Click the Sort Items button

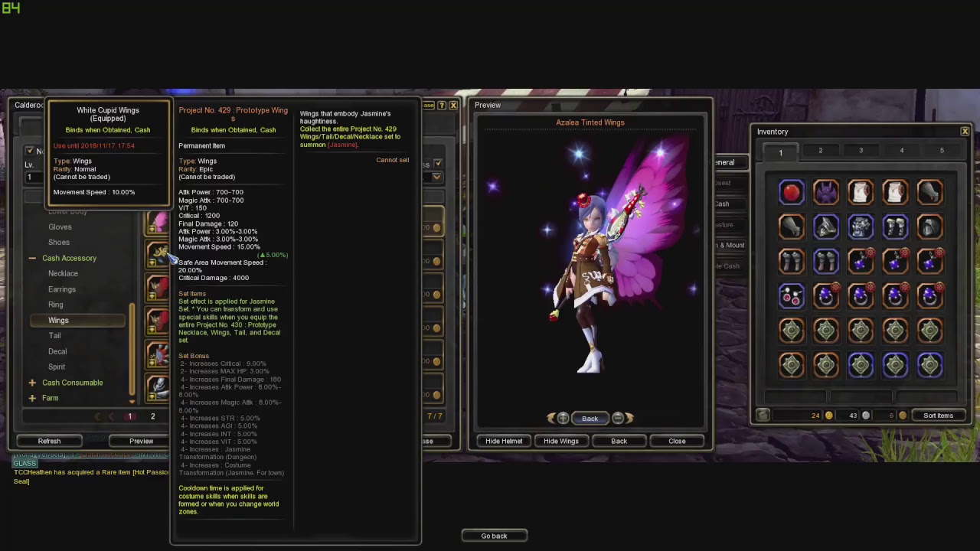coord(938,416)
